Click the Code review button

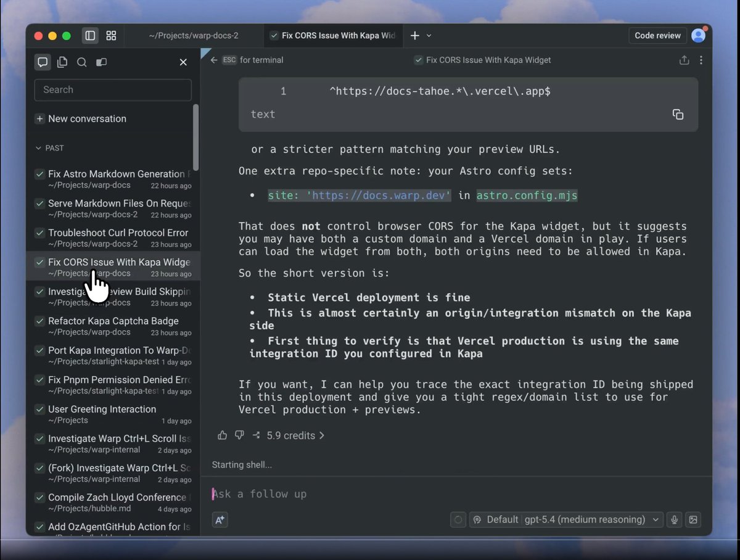click(x=657, y=35)
